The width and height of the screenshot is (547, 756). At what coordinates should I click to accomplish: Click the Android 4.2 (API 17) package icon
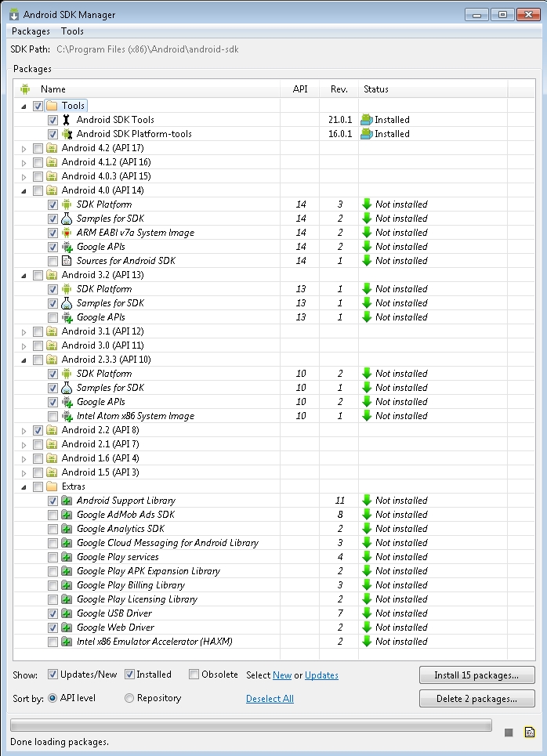tap(52, 148)
